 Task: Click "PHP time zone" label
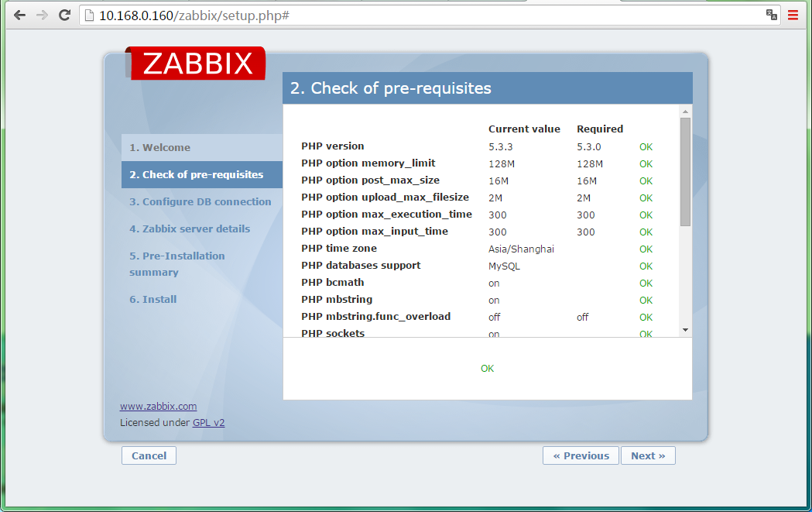click(x=339, y=248)
